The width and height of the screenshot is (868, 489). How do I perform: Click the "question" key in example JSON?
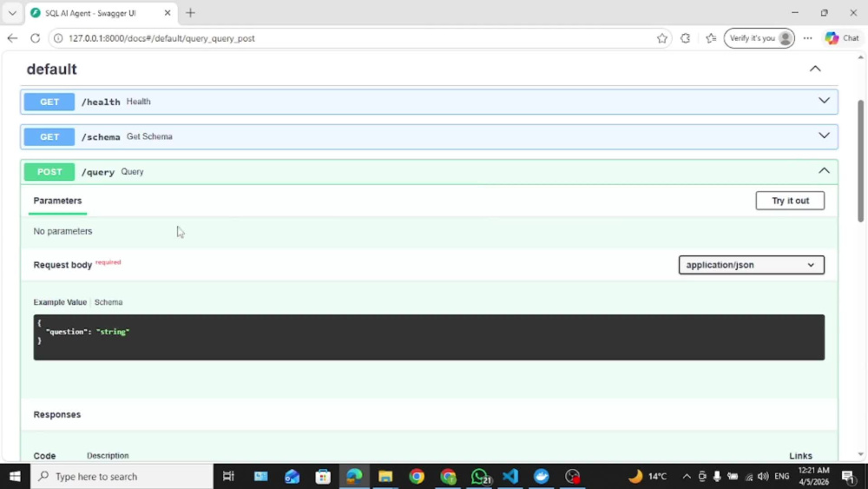pos(67,332)
